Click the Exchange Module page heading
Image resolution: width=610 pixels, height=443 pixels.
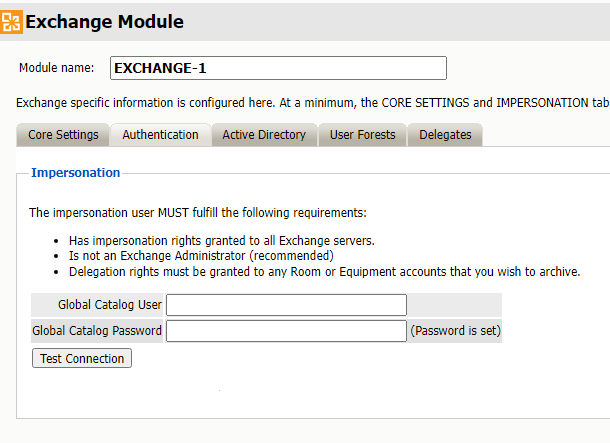tap(104, 21)
